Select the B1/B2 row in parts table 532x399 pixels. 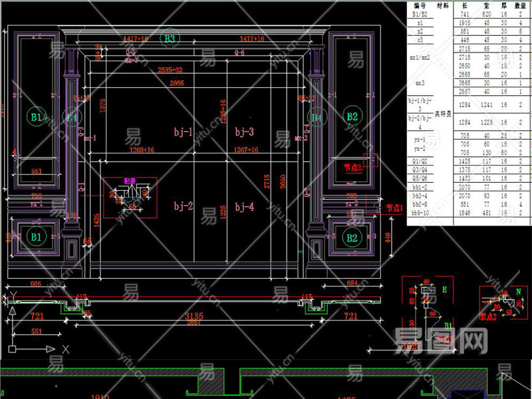pyautogui.click(x=420, y=13)
